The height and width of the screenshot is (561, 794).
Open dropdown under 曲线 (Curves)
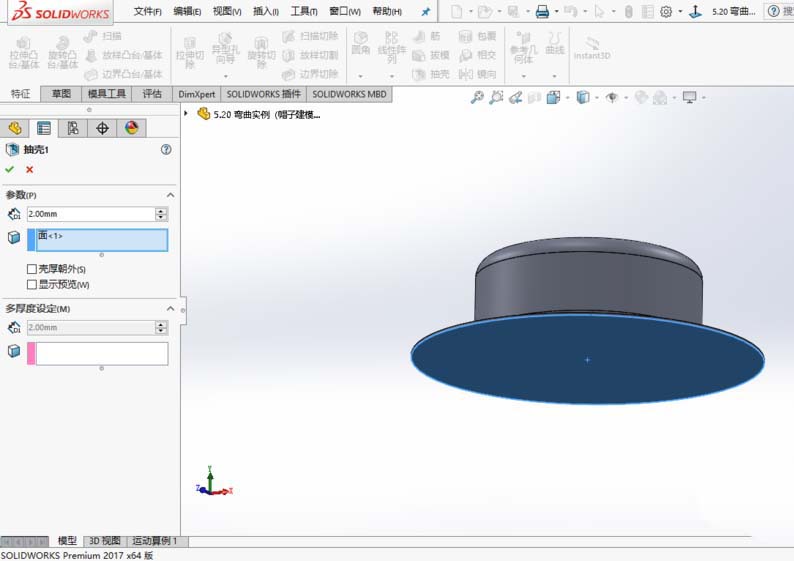[554, 76]
